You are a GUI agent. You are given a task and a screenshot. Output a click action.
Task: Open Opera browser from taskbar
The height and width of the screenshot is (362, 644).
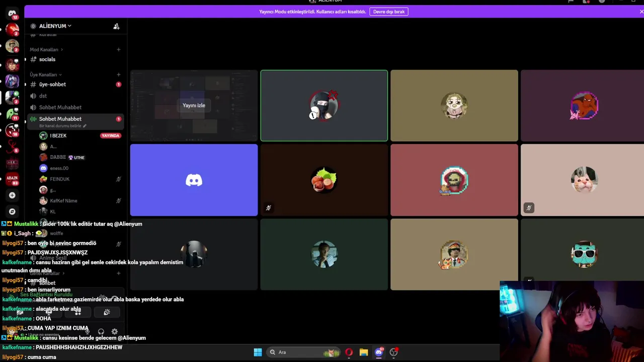[x=349, y=352]
